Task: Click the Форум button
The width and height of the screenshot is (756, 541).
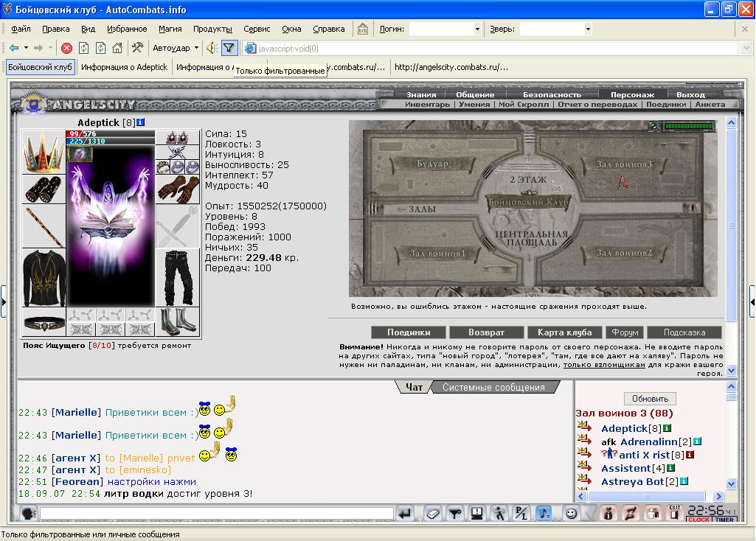Action: [625, 332]
